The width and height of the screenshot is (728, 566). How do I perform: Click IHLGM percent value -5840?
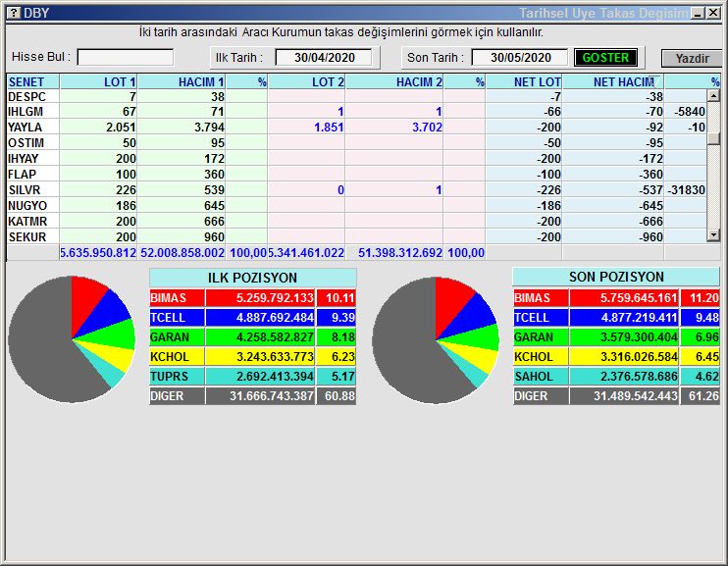coord(690,112)
